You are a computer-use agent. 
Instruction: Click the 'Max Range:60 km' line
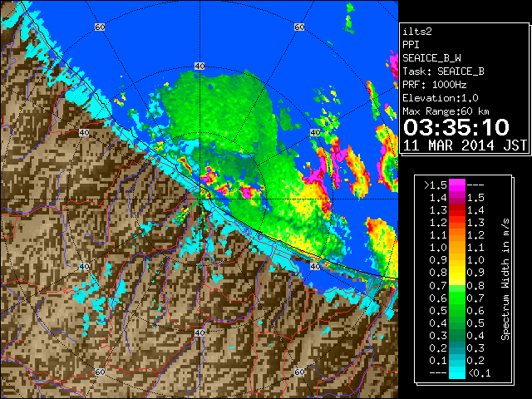(x=446, y=111)
